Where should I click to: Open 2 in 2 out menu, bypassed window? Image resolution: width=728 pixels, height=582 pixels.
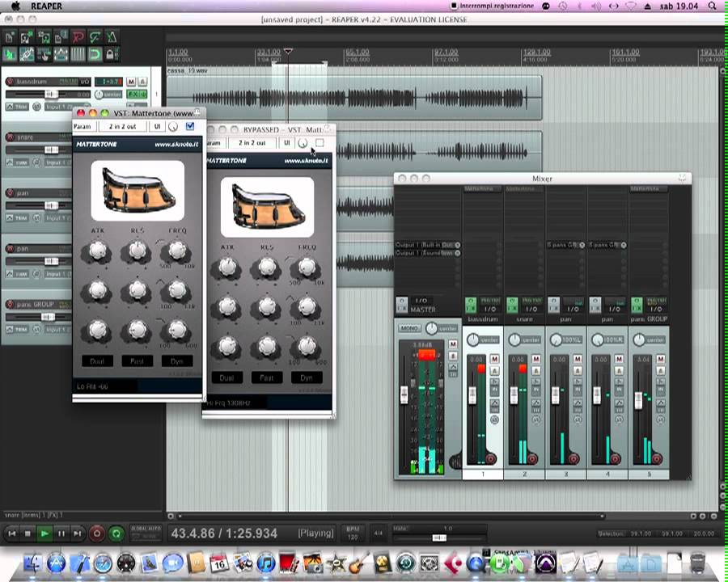(252, 143)
